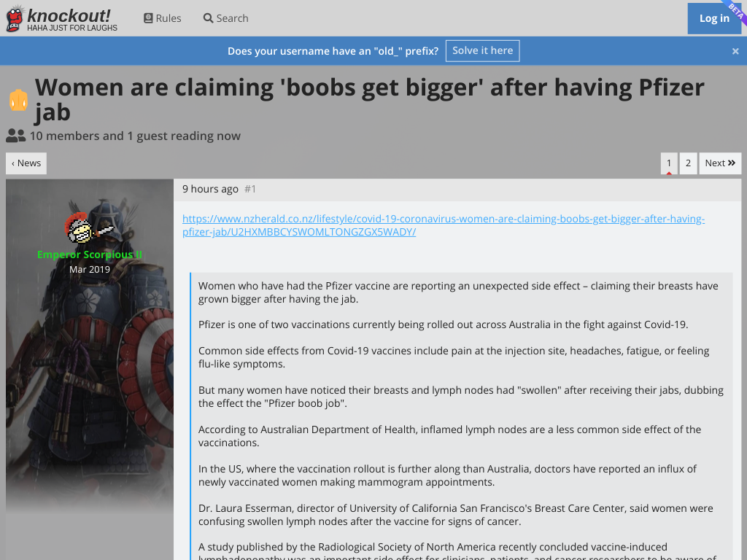Click the members reading now icon

[16, 136]
